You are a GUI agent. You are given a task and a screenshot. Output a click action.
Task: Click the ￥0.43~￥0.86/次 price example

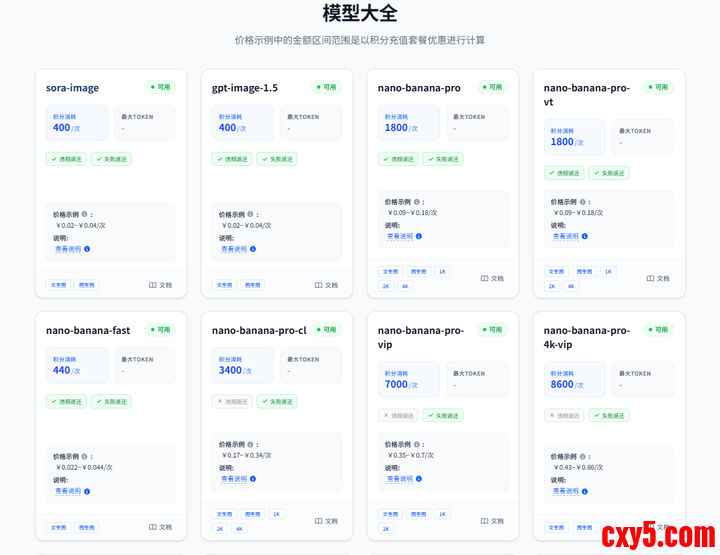coord(578,468)
